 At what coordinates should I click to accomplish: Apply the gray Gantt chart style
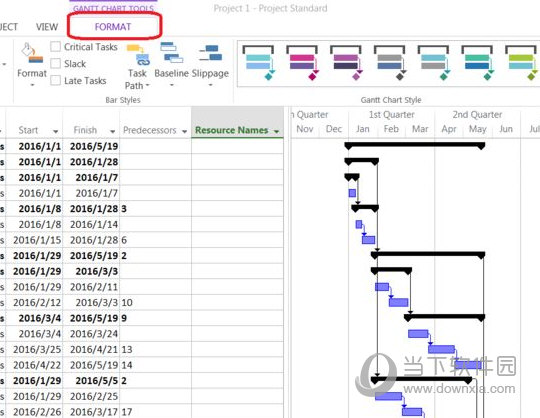(x=390, y=63)
